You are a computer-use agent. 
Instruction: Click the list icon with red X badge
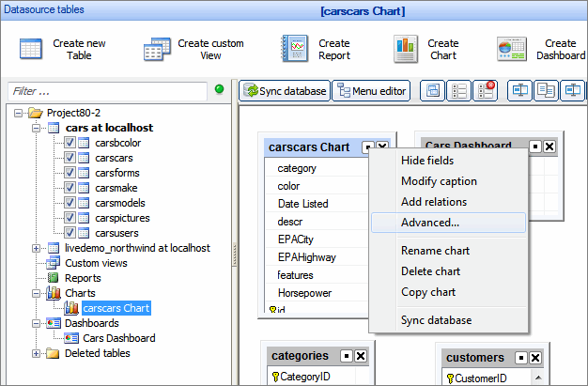[486, 90]
